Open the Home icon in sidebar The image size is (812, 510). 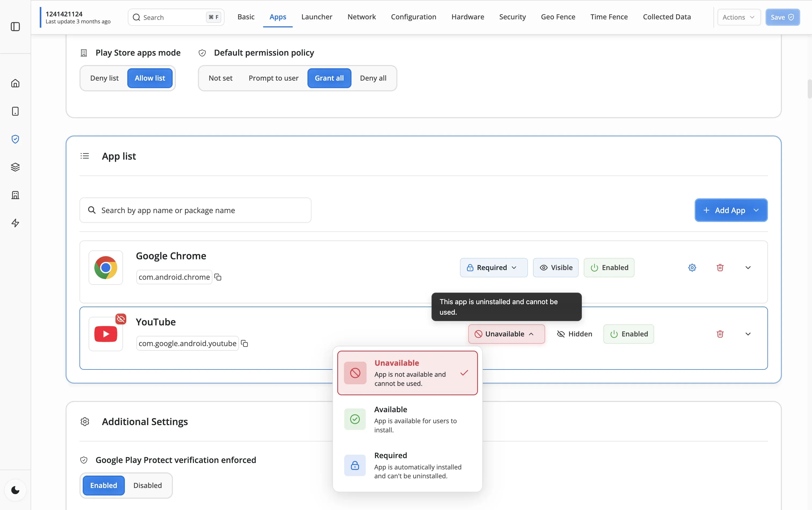pos(15,83)
